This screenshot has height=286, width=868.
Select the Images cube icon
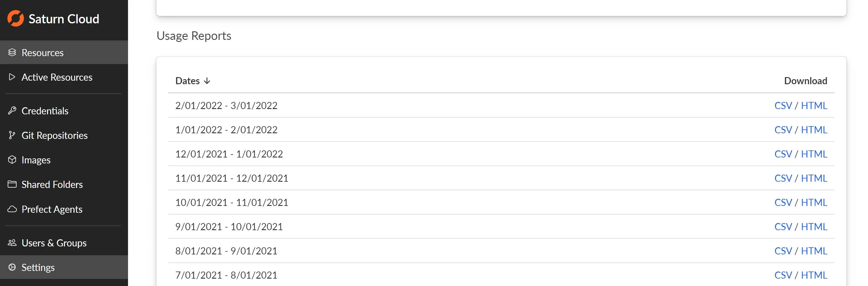(x=12, y=160)
